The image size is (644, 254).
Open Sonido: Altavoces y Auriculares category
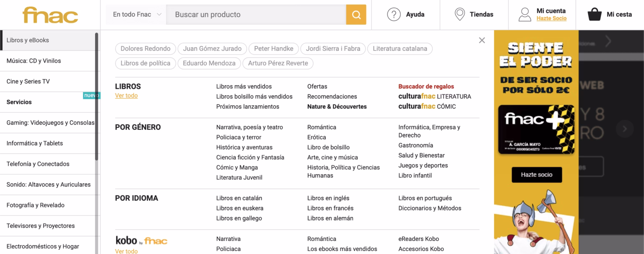click(48, 184)
